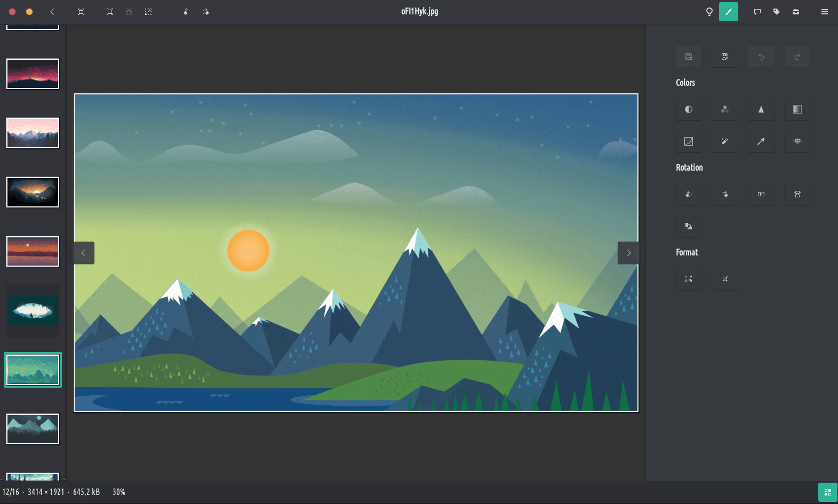Image resolution: width=838 pixels, height=504 pixels.
Task: Toggle the thumbnail strip button in status bar
Action: point(827,492)
